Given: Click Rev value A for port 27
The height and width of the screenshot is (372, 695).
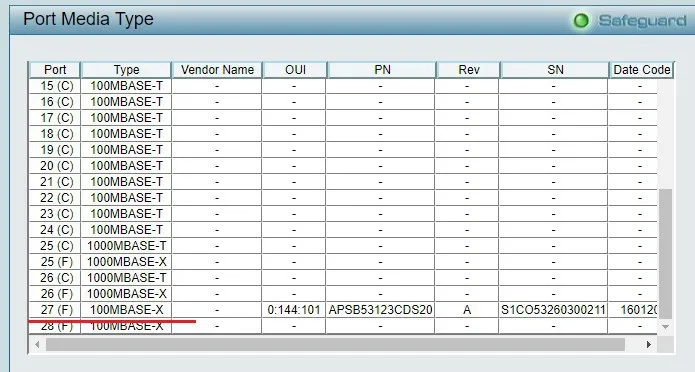Looking at the screenshot, I should click(x=467, y=309).
